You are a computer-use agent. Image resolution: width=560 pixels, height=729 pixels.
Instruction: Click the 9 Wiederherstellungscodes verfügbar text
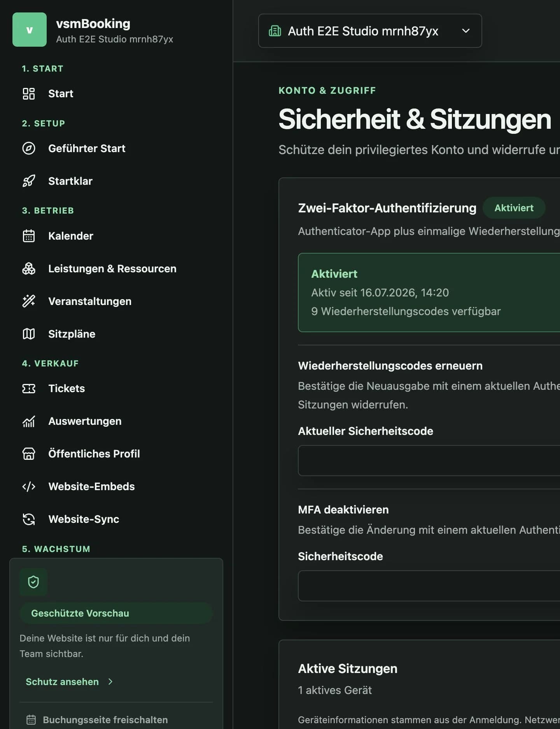point(406,311)
